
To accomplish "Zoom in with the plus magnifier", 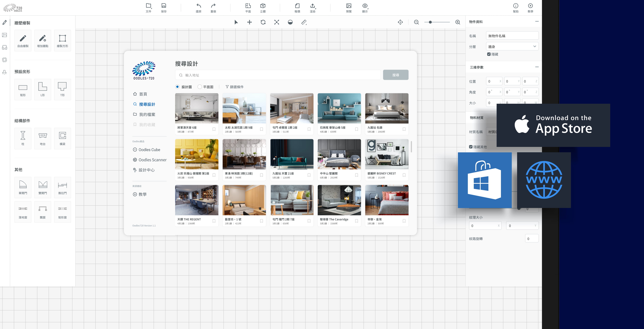I will (x=458, y=22).
